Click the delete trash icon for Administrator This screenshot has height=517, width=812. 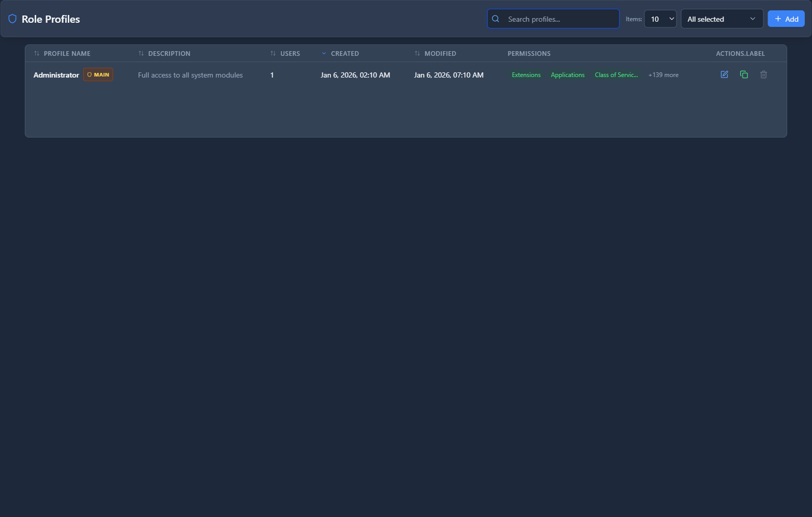pos(763,74)
